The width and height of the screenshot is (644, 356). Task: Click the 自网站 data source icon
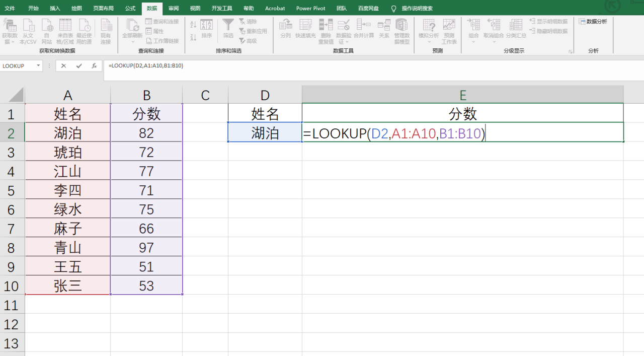click(x=47, y=31)
